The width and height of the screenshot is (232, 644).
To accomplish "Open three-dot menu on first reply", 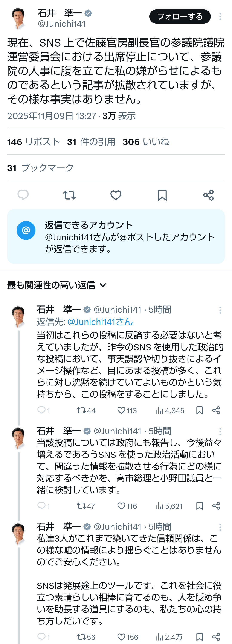I will click(x=220, y=310).
